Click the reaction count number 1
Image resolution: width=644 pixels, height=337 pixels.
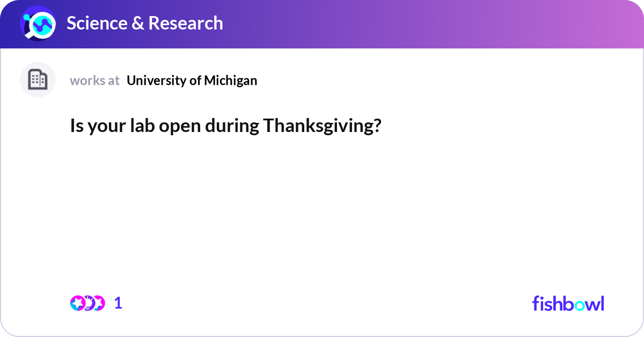pyautogui.click(x=118, y=303)
